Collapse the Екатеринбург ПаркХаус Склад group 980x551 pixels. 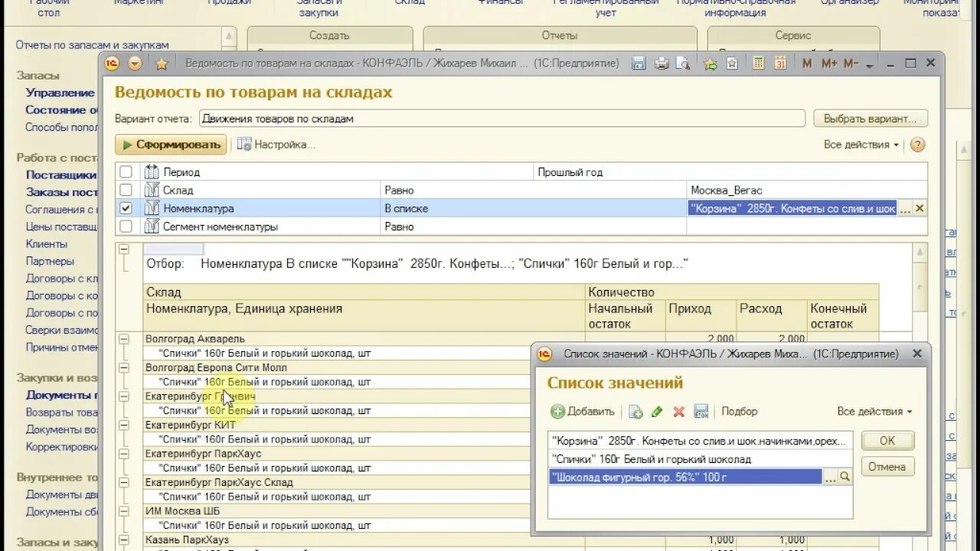click(x=123, y=482)
